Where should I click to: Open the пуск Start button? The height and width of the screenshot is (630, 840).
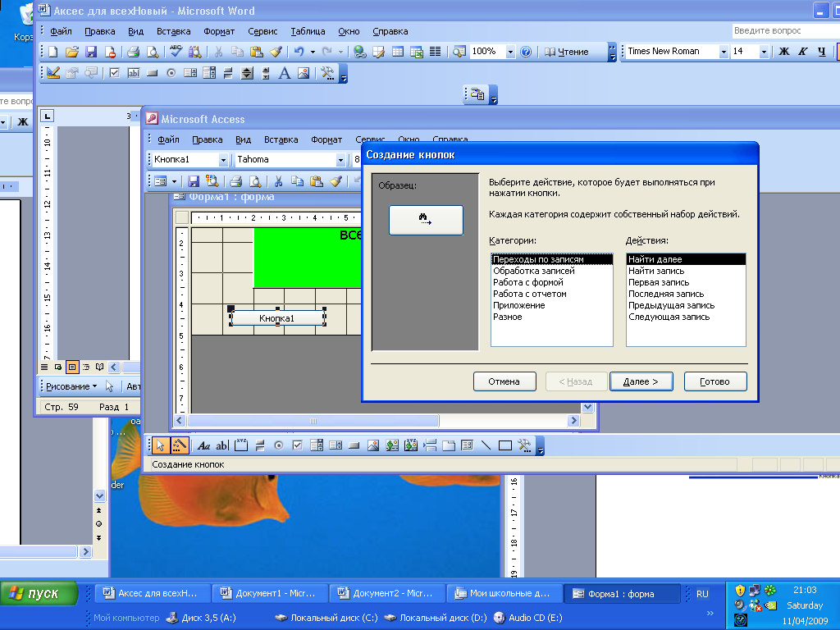point(39,594)
